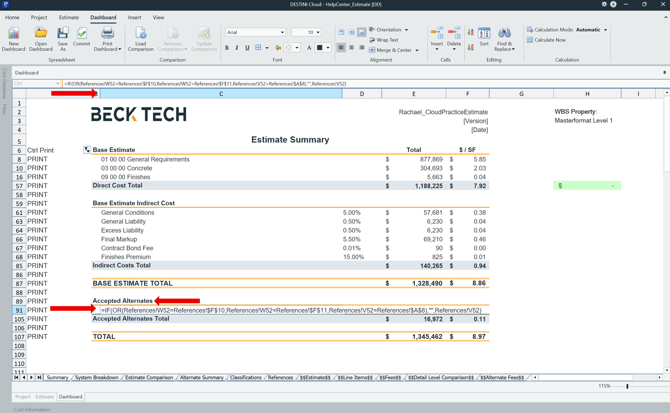The height and width of the screenshot is (413, 670).
Task: Adjust the zoom slider at bottom right
Action: click(x=628, y=386)
